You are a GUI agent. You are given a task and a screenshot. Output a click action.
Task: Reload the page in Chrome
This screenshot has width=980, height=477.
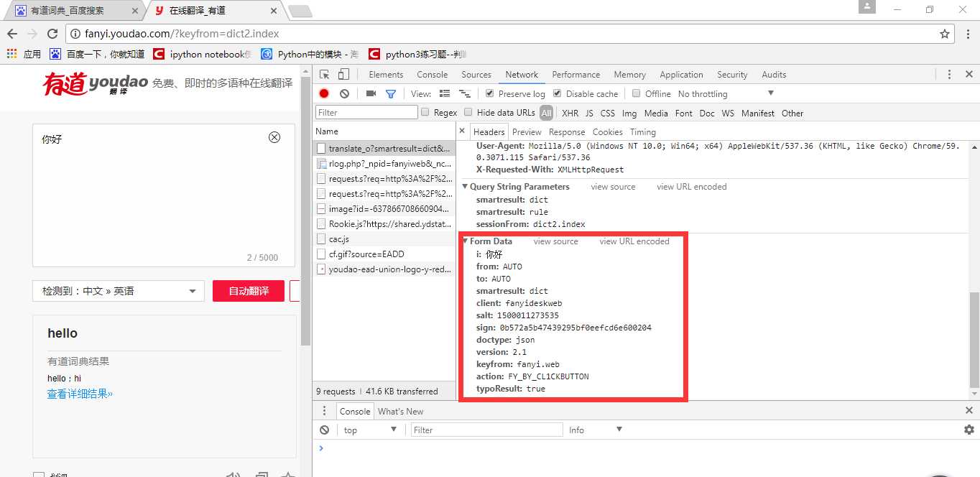point(52,34)
